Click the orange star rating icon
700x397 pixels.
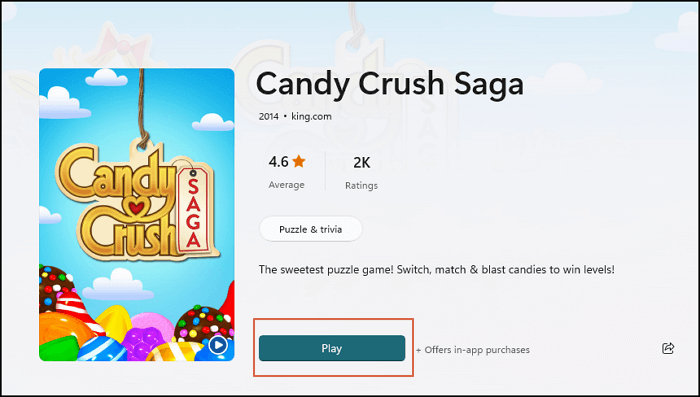click(x=299, y=161)
